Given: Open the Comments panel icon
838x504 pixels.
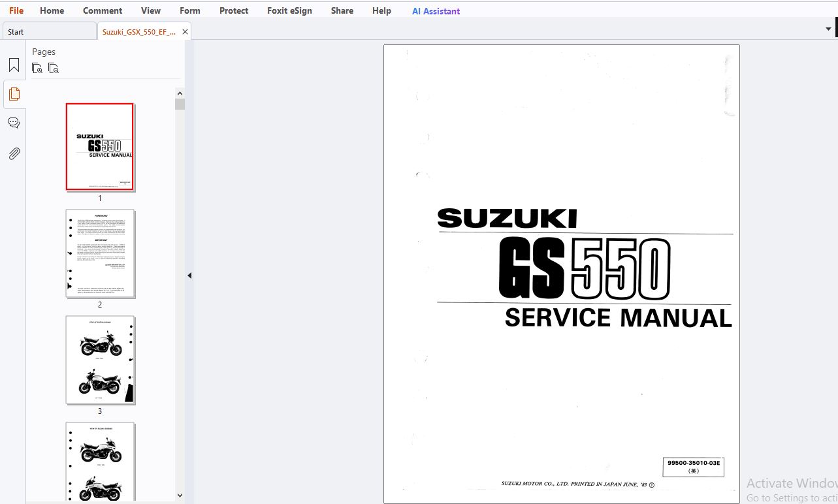Looking at the screenshot, I should click(x=14, y=123).
